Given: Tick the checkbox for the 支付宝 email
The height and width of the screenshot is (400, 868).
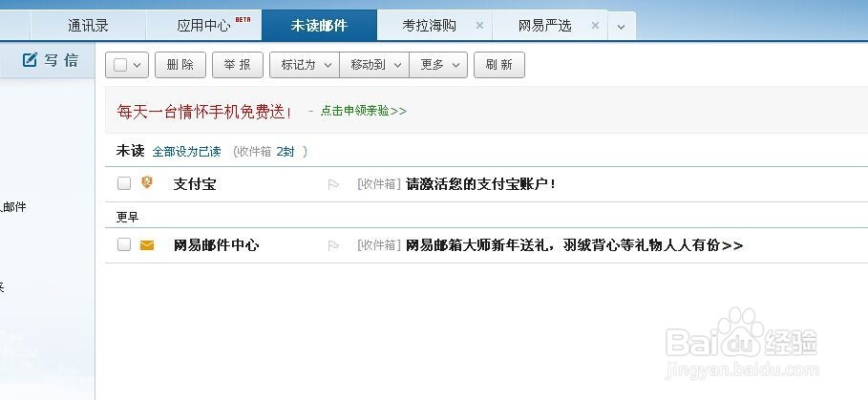Looking at the screenshot, I should [x=124, y=183].
